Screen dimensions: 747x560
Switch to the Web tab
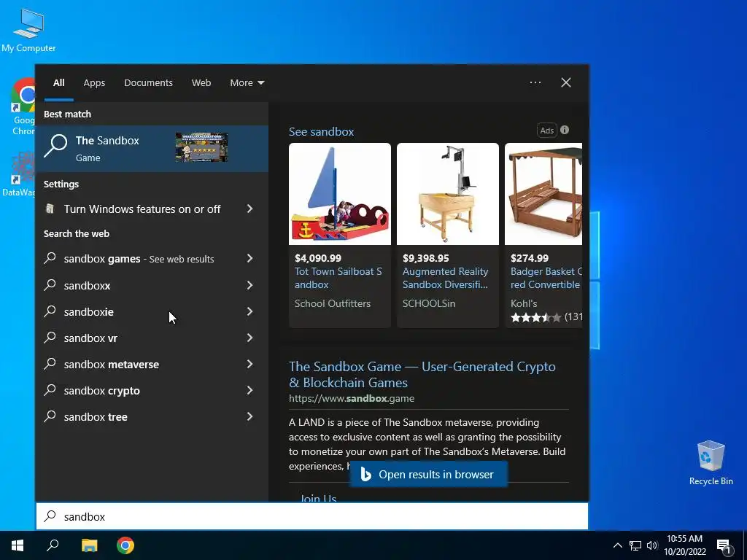click(x=201, y=82)
